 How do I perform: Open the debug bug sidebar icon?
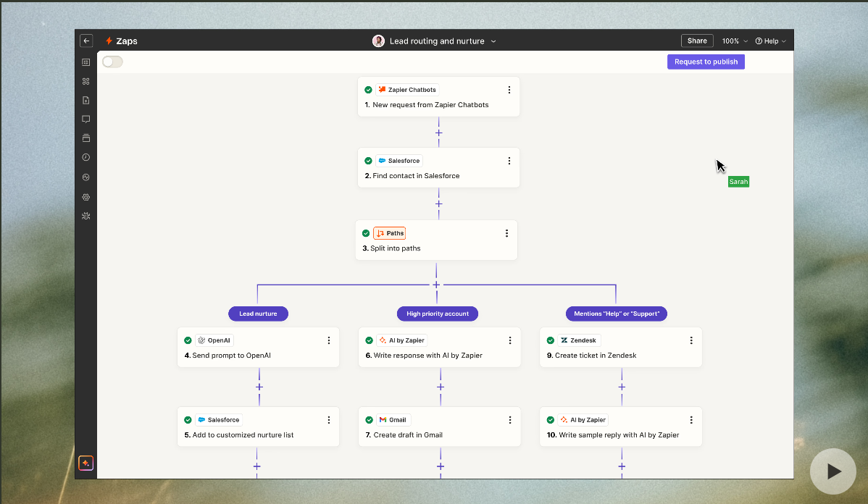click(x=85, y=217)
